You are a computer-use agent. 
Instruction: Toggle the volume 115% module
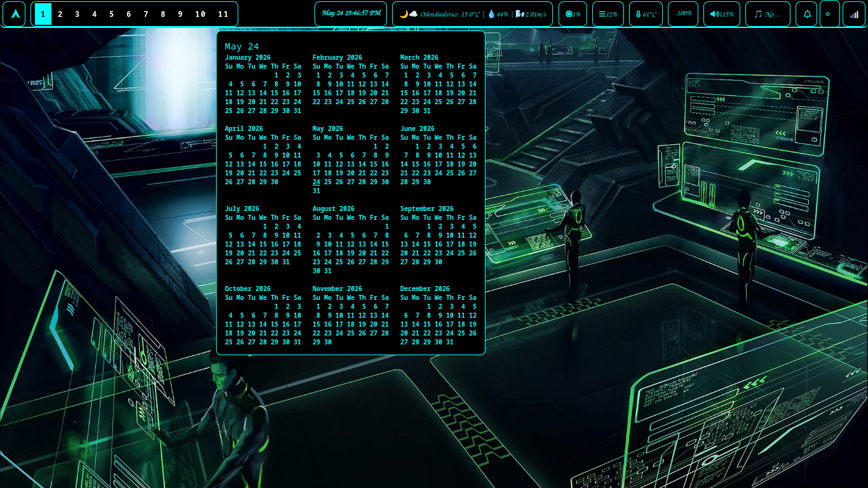click(x=722, y=14)
